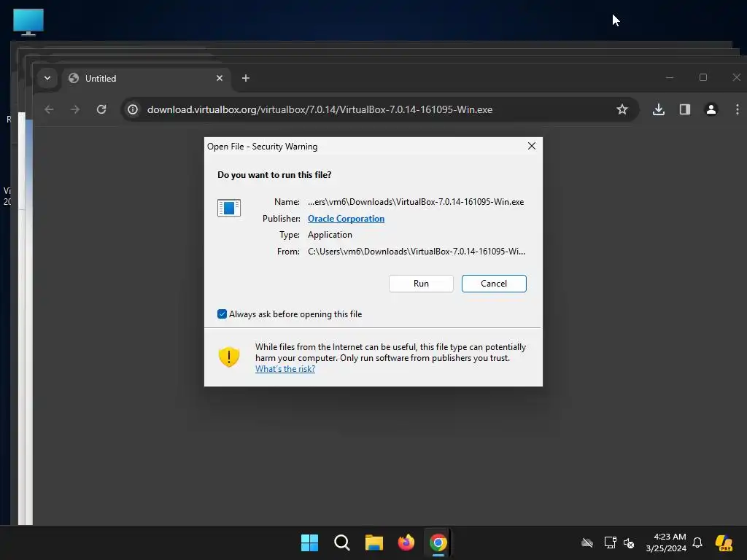Click the Chrome forward arrow
Image resolution: width=747 pixels, height=560 pixels.
coord(75,109)
